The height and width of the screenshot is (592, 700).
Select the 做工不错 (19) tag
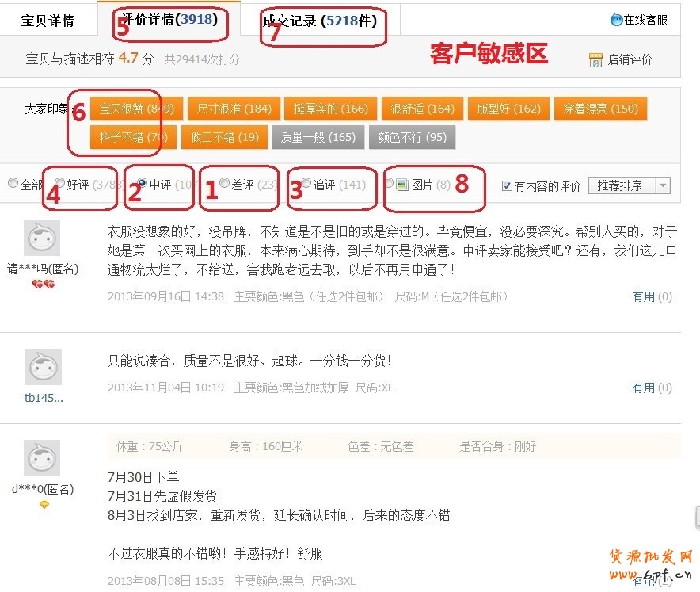pos(225,137)
